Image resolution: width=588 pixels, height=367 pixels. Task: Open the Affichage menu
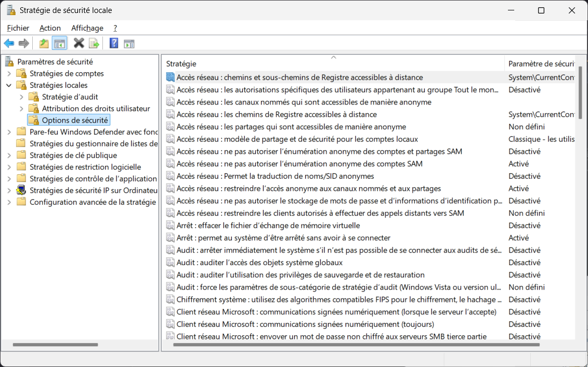coord(87,28)
